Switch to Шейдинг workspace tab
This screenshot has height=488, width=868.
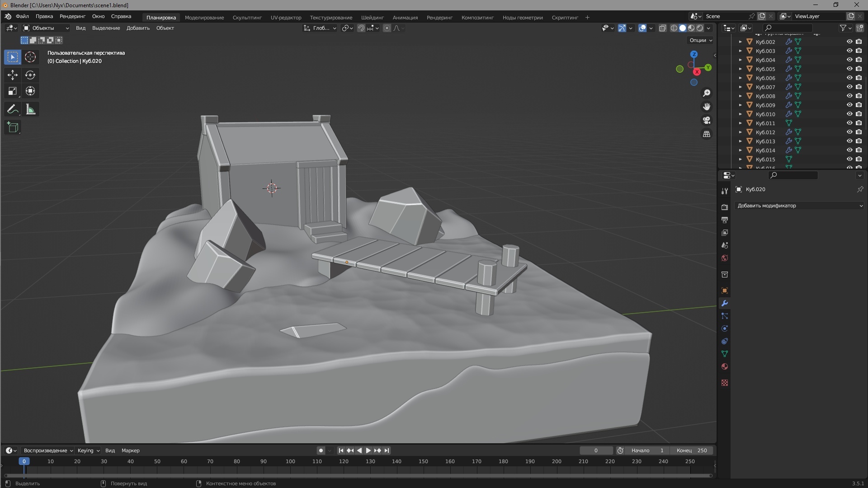pyautogui.click(x=373, y=18)
